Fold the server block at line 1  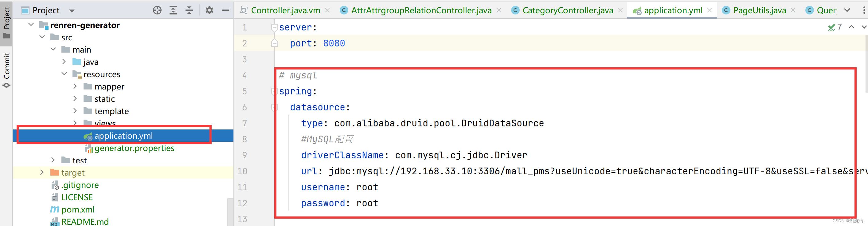coord(274,27)
